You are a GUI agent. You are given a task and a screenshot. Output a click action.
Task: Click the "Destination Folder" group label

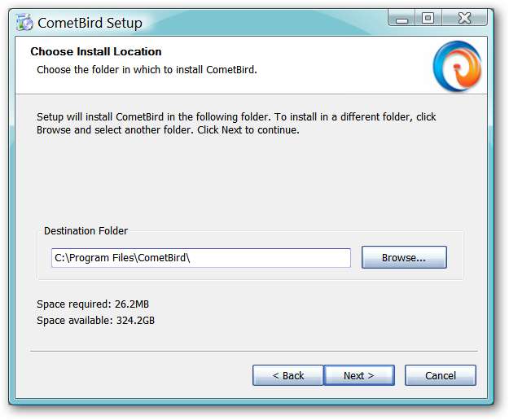tap(86, 231)
